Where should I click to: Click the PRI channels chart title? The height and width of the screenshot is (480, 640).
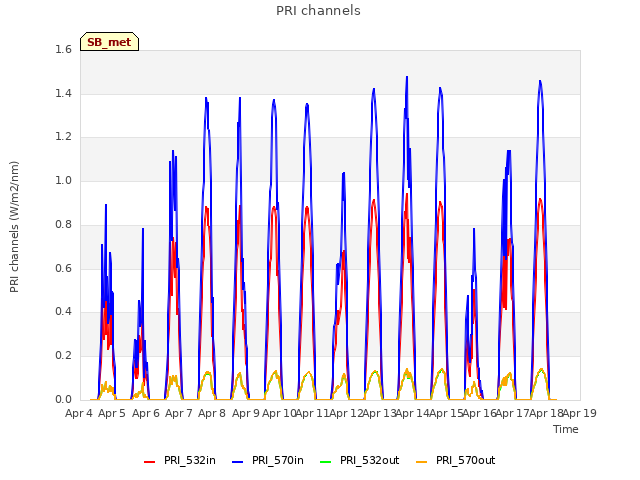pyautogui.click(x=318, y=11)
